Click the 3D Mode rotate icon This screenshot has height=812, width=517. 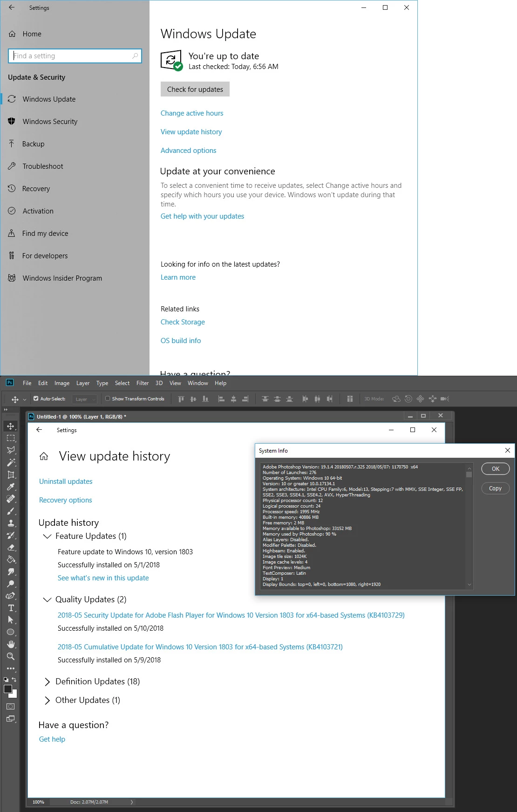coord(396,399)
